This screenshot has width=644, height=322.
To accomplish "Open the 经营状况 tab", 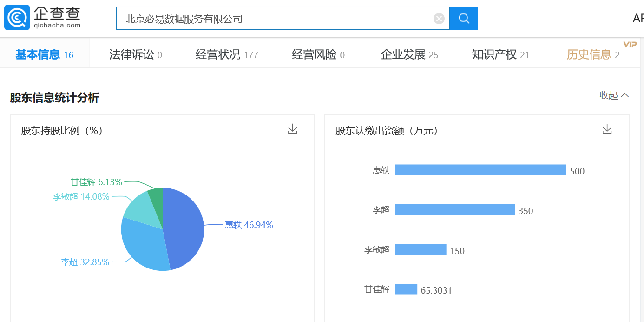I will click(227, 55).
